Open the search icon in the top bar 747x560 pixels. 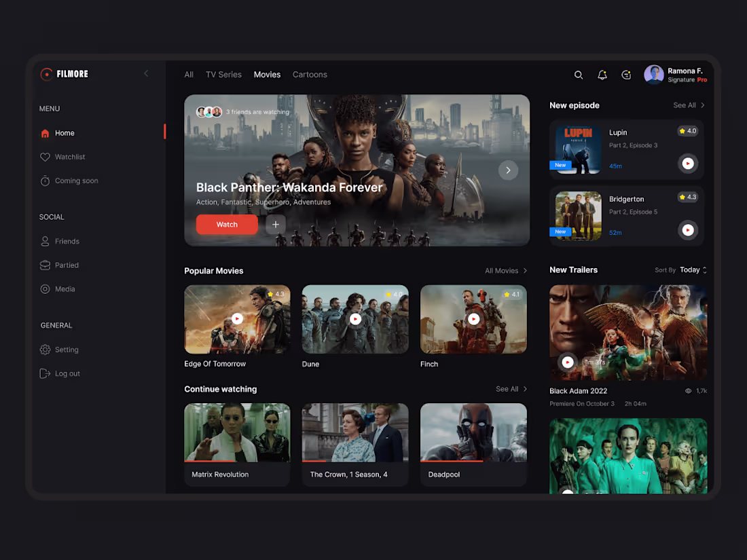(x=578, y=75)
